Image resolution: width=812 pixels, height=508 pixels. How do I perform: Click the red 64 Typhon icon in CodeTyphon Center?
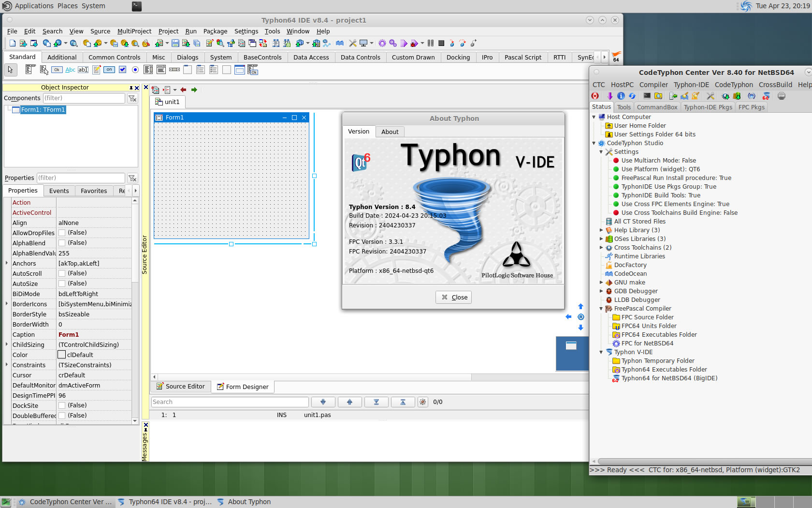(x=766, y=96)
